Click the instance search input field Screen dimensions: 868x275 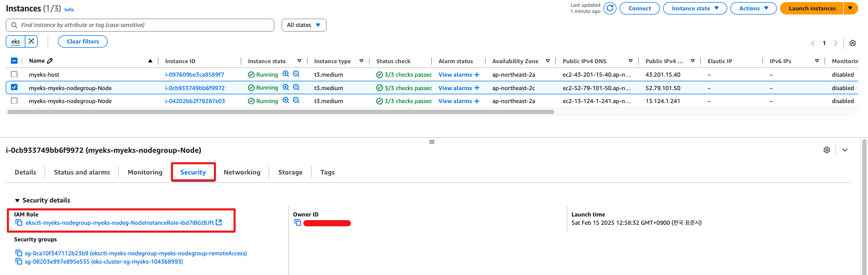pos(140,25)
